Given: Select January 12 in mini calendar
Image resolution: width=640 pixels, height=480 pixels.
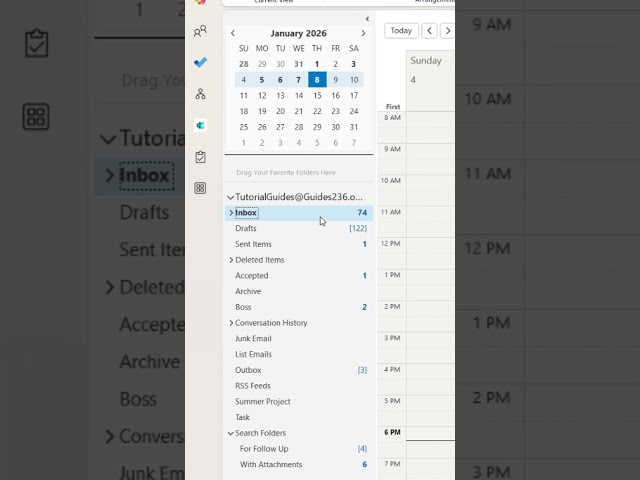Looking at the screenshot, I should (262, 96).
